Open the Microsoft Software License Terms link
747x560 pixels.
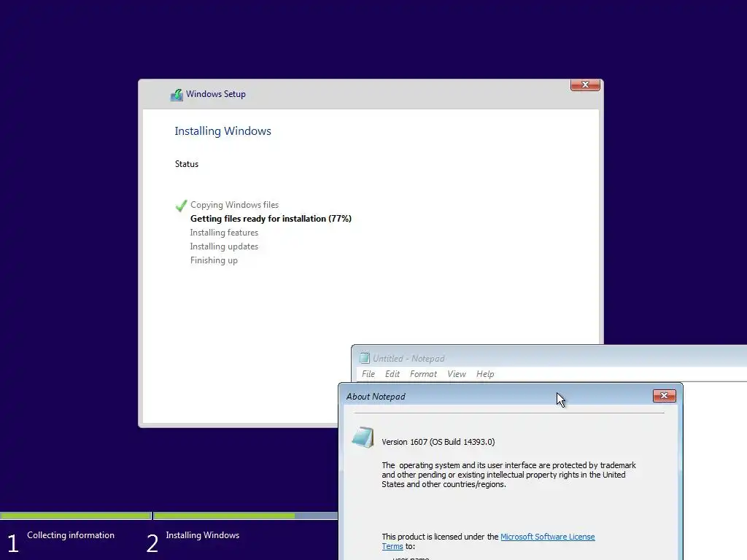547,537
